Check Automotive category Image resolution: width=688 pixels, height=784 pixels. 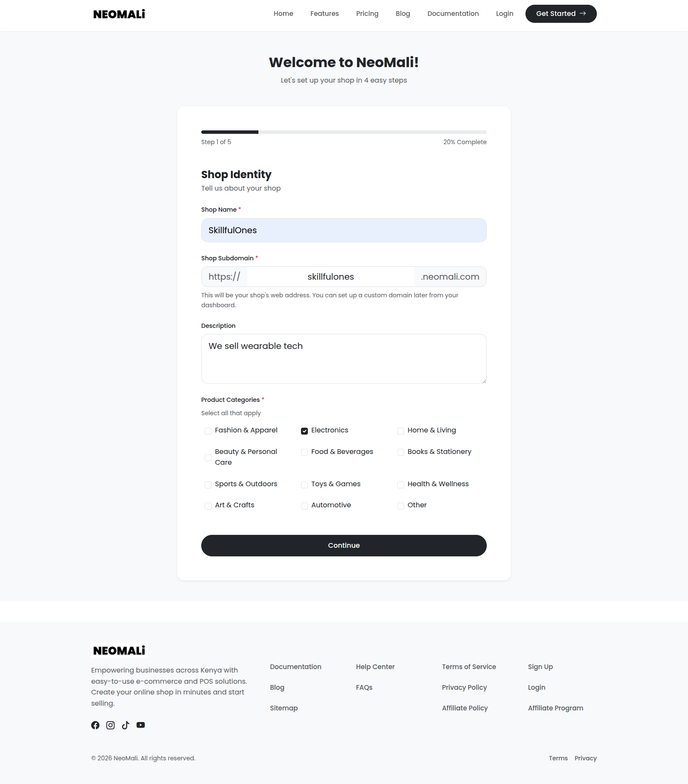click(x=304, y=506)
